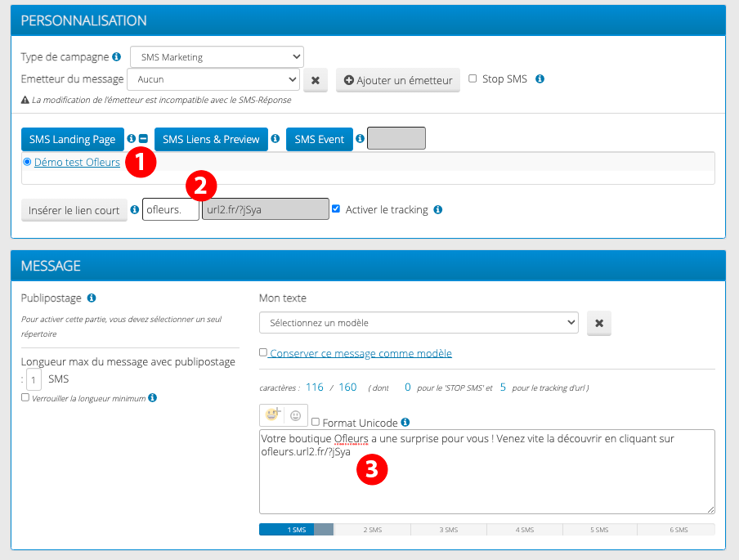Click info icon next to Publipostage
This screenshot has height=560, width=739.
(x=92, y=298)
